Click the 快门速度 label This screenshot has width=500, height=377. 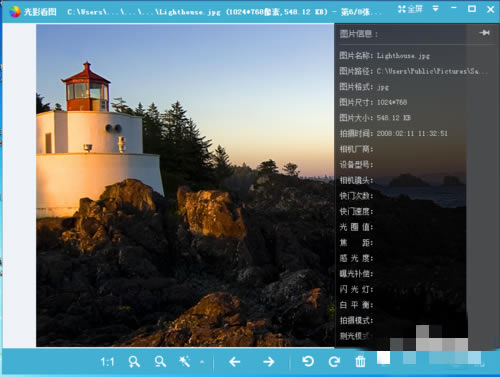click(x=356, y=212)
